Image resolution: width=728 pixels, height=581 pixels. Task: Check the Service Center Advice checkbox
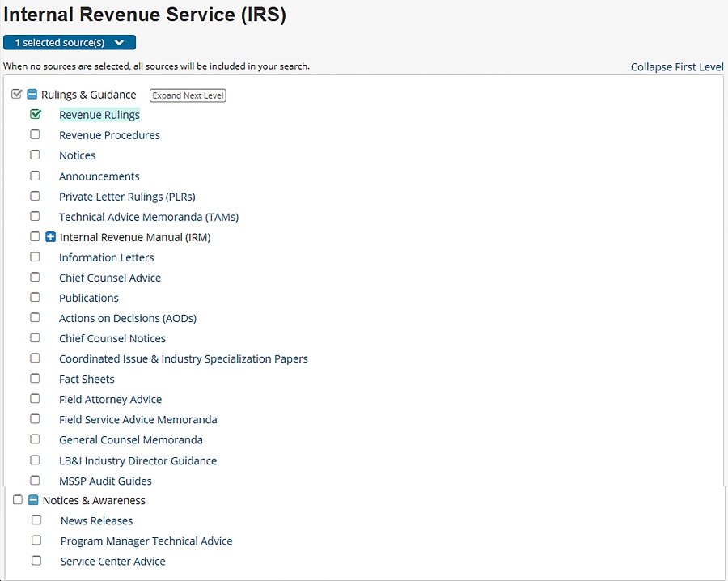click(36, 561)
